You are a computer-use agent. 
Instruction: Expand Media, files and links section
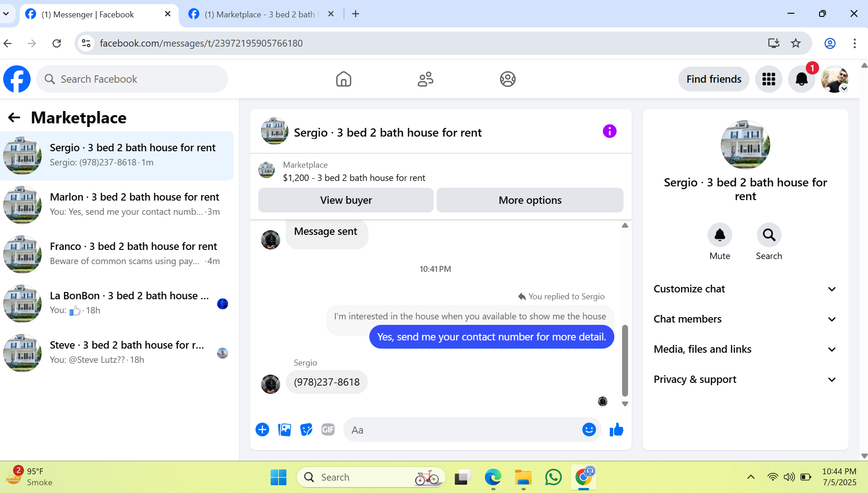745,349
